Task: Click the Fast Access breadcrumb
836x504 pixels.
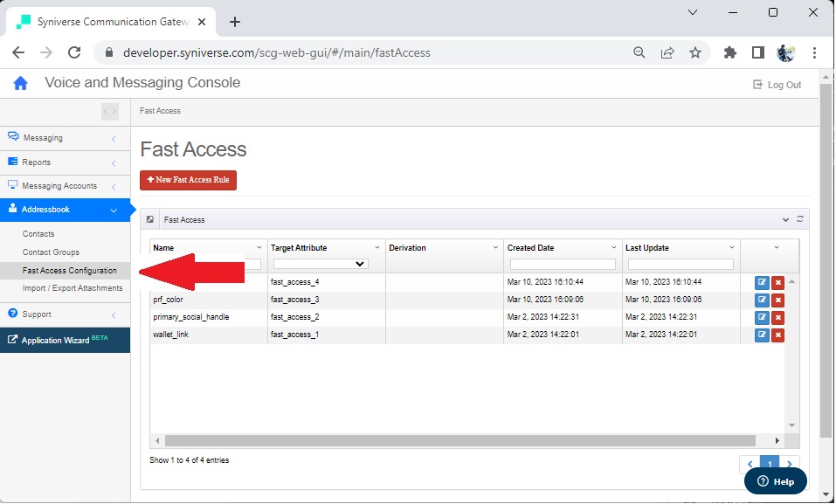Action: point(160,111)
